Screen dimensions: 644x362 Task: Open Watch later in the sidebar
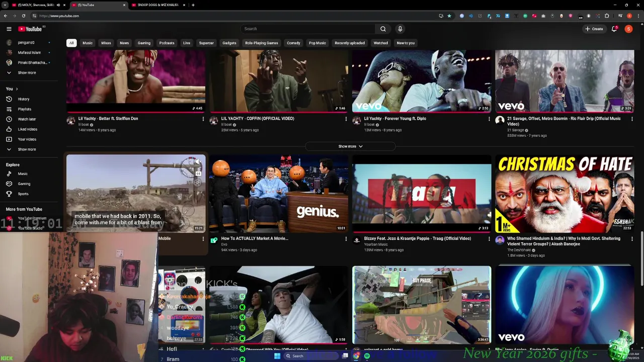point(27,119)
